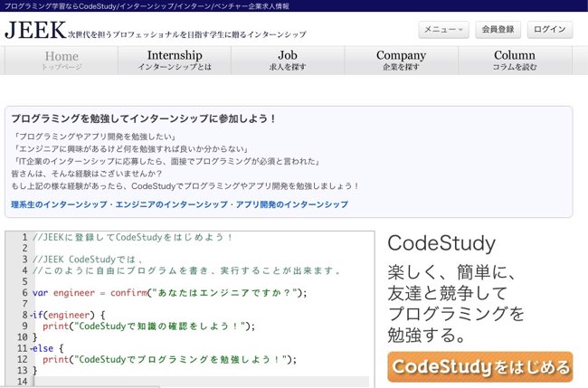Viewport: 588px width, 388px height.
Task: Click the ログイン button
Action: click(550, 30)
